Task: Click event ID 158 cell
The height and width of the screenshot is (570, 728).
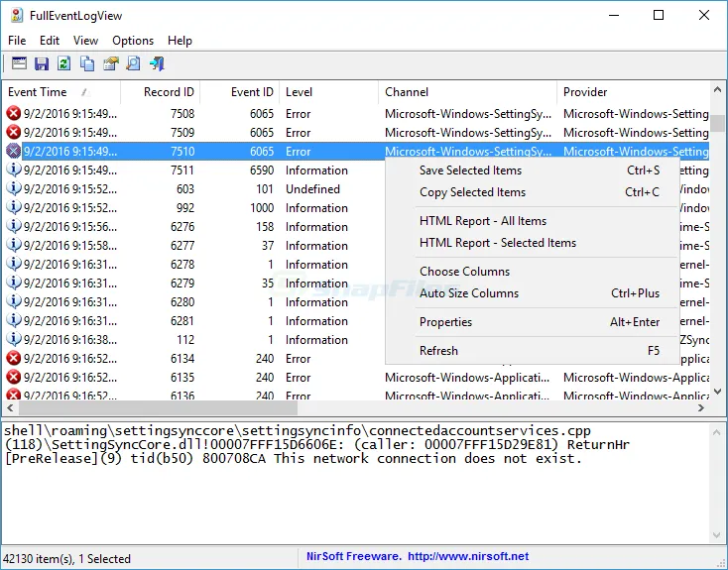Action: click(265, 227)
